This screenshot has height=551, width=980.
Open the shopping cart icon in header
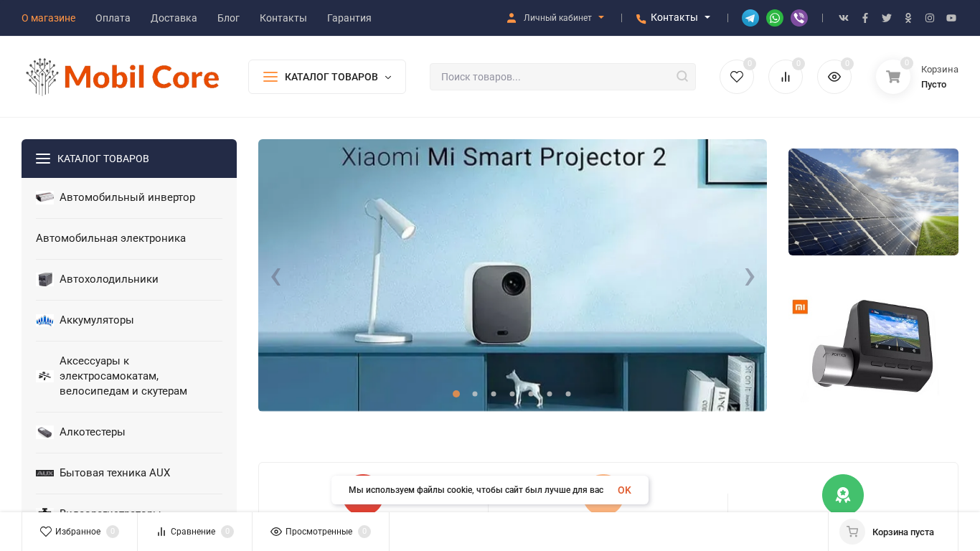(x=893, y=77)
